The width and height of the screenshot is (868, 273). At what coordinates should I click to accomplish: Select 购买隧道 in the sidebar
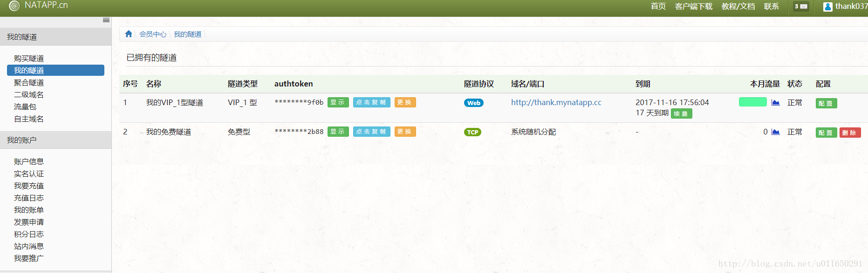pos(29,58)
